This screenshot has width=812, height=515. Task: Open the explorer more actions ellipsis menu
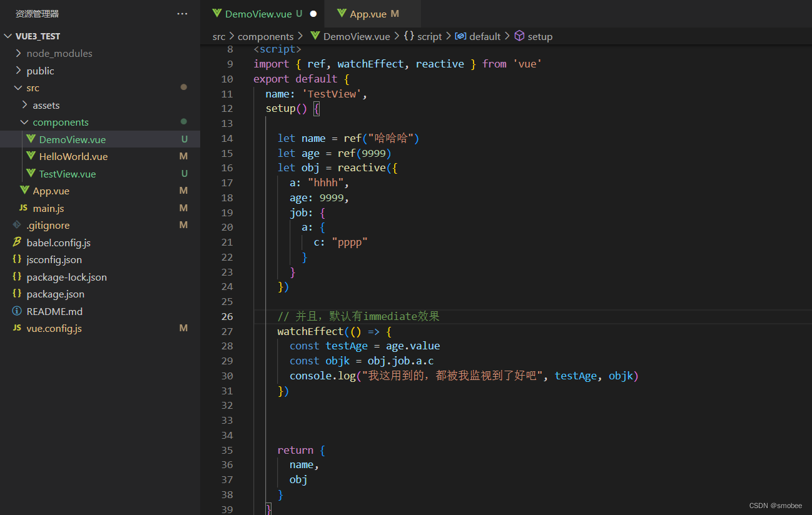pos(182,14)
